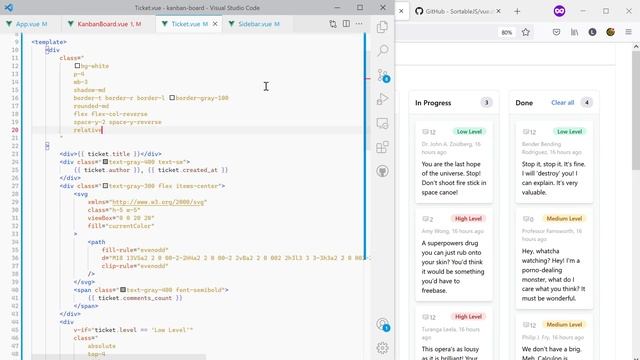Screen dimensions: 640x360
Task: Click the VS Code logo in the title bar
Action: 8,7
